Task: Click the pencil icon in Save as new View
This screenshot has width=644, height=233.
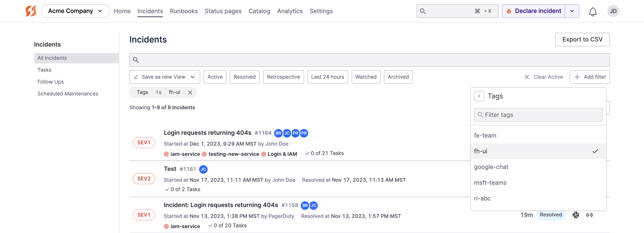Action: (x=136, y=77)
